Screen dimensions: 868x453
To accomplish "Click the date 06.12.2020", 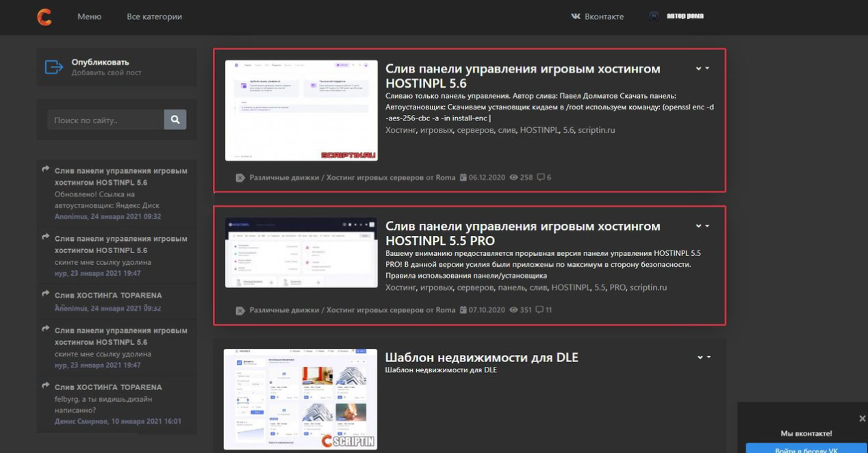I will 487,177.
